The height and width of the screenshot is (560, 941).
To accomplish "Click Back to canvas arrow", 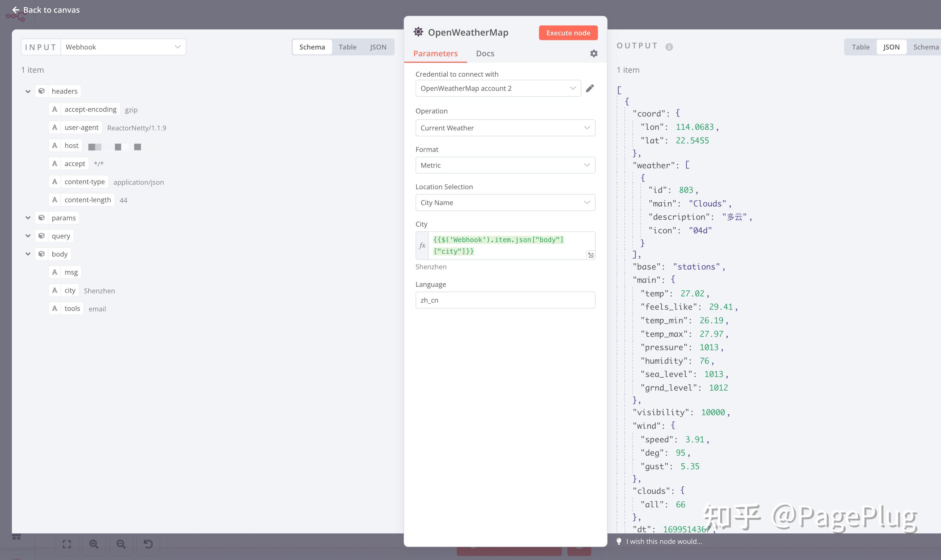I will (x=16, y=10).
